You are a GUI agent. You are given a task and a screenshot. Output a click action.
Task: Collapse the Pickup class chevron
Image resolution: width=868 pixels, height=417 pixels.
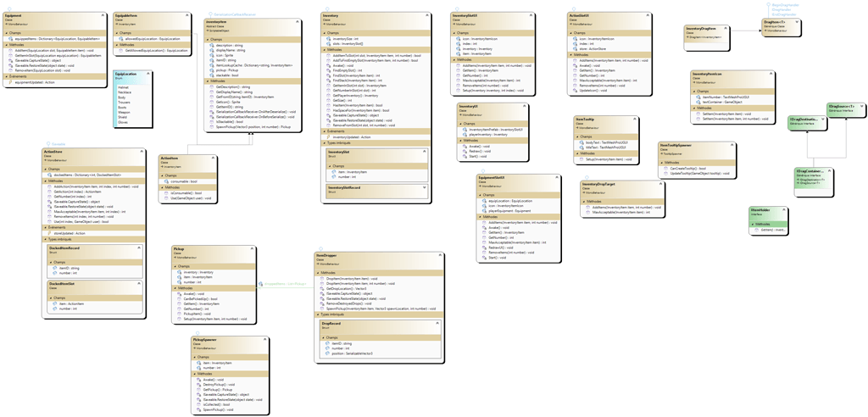point(252,250)
